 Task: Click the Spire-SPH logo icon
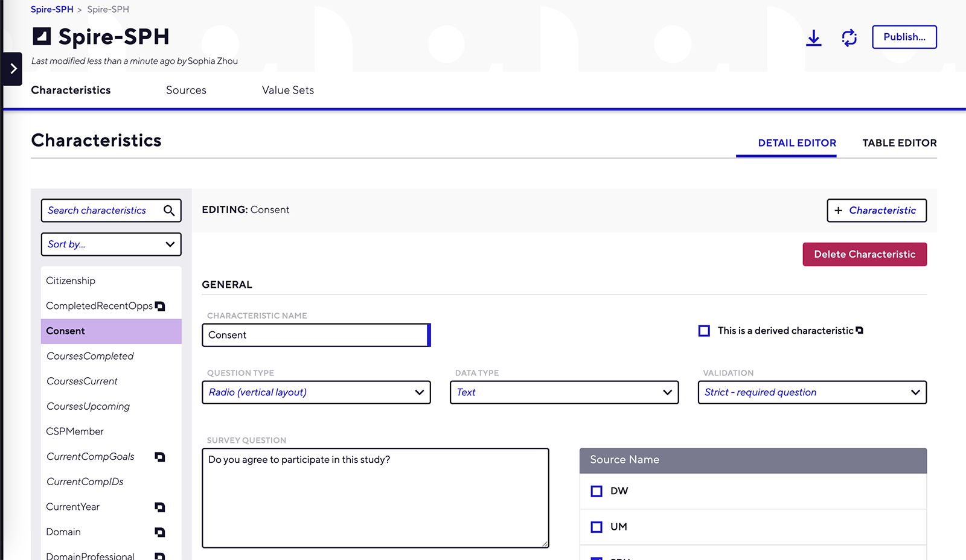point(42,37)
